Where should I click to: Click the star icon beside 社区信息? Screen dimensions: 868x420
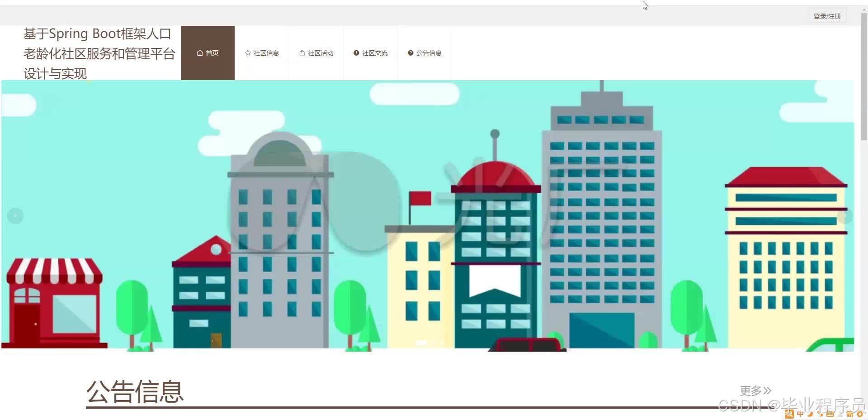pyautogui.click(x=248, y=53)
